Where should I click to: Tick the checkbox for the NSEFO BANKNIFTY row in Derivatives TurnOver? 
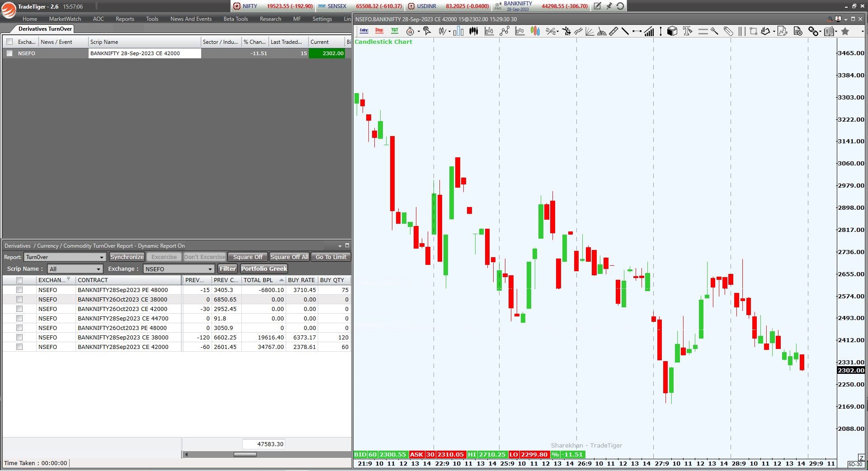click(x=9, y=53)
